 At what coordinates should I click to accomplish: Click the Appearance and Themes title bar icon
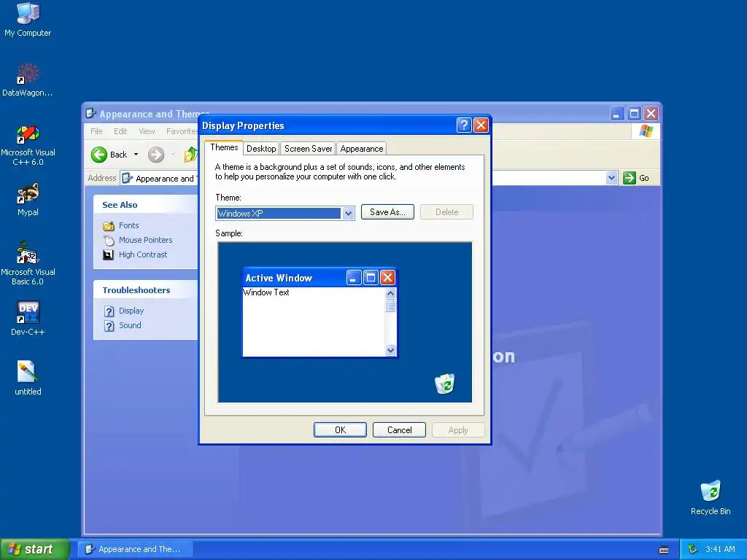[x=90, y=114]
